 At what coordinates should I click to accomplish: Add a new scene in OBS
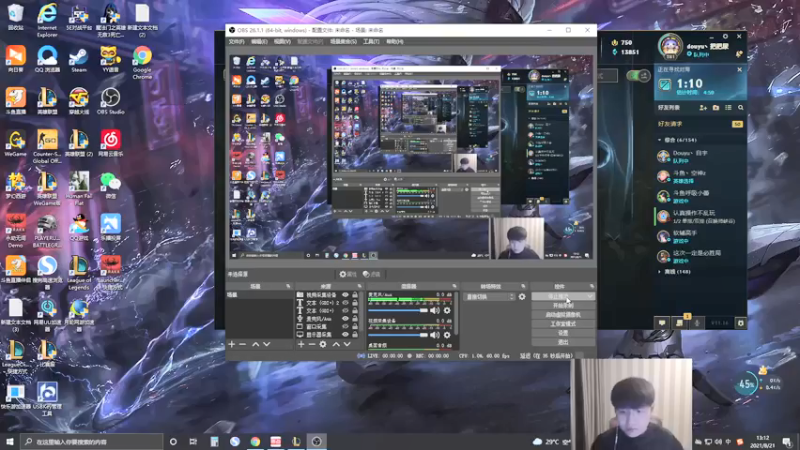(x=232, y=344)
